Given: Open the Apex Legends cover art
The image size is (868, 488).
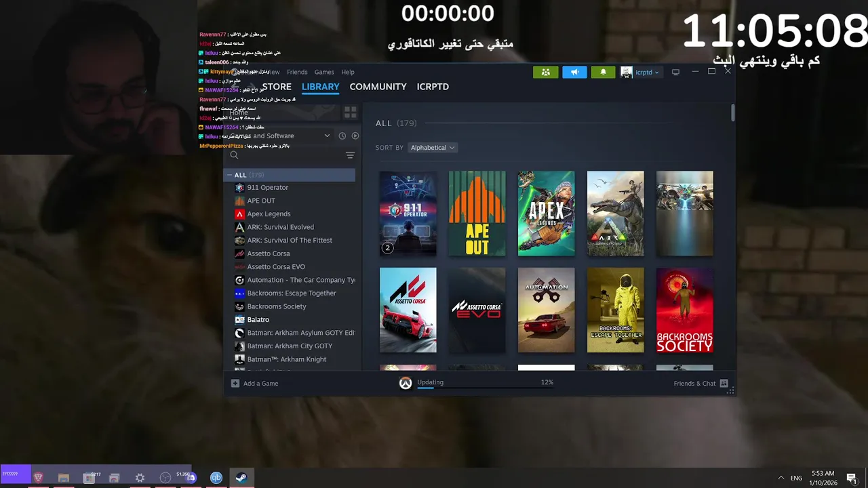Looking at the screenshot, I should point(546,213).
